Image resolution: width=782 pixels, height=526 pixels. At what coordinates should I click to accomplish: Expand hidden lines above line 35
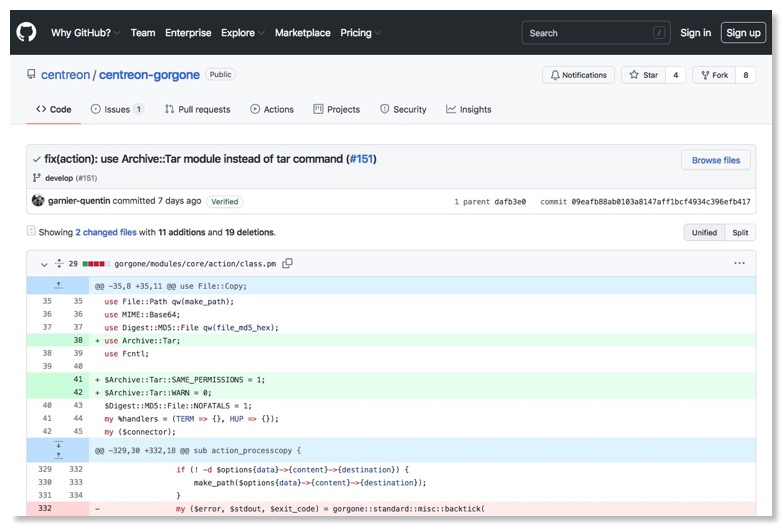58,286
